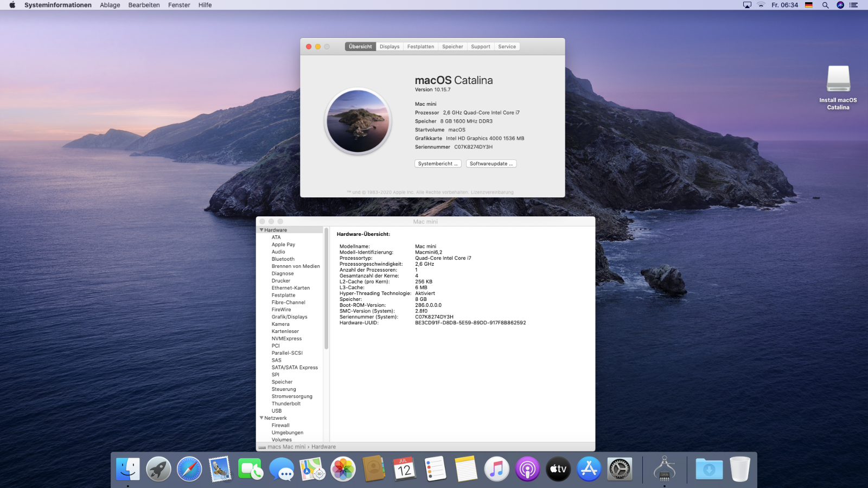
Task: Open the Hilfe menu
Action: tap(205, 5)
